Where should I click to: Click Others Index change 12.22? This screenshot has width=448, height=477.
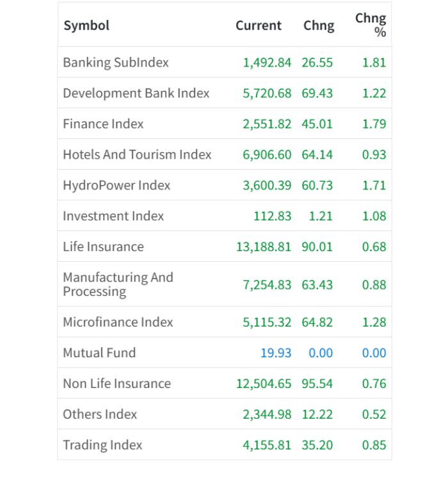click(x=317, y=415)
